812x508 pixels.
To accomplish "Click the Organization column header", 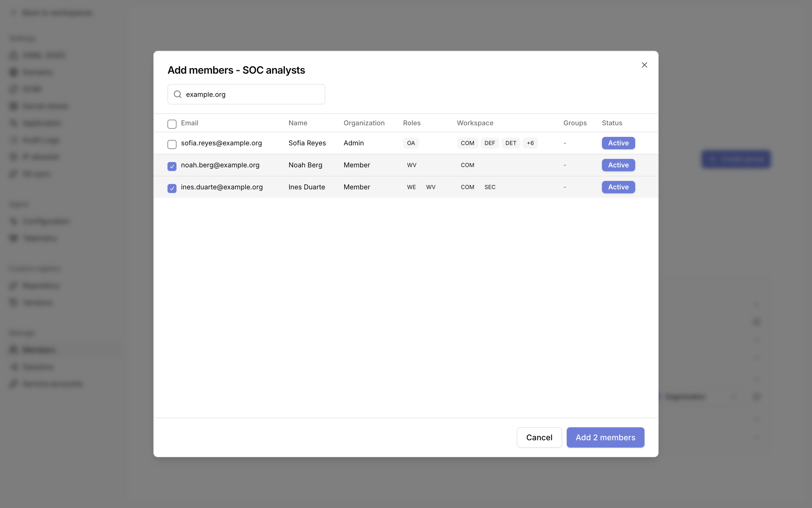I will (x=364, y=123).
